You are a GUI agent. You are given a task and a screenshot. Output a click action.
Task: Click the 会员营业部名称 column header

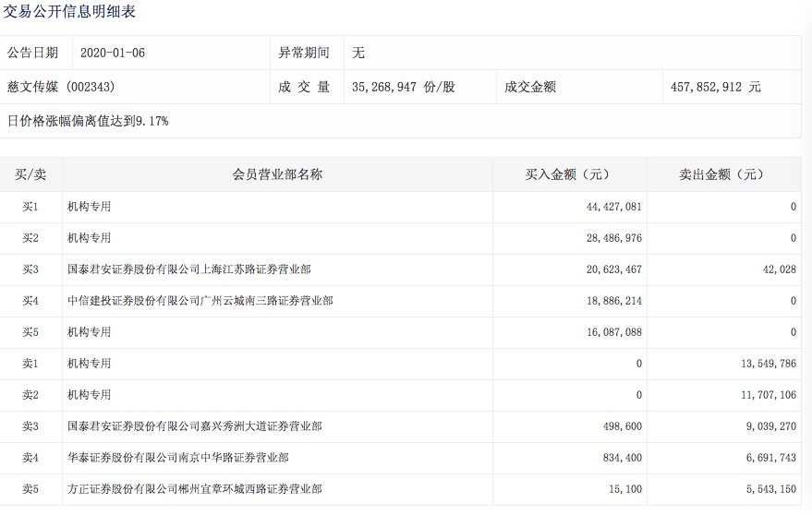(277, 174)
